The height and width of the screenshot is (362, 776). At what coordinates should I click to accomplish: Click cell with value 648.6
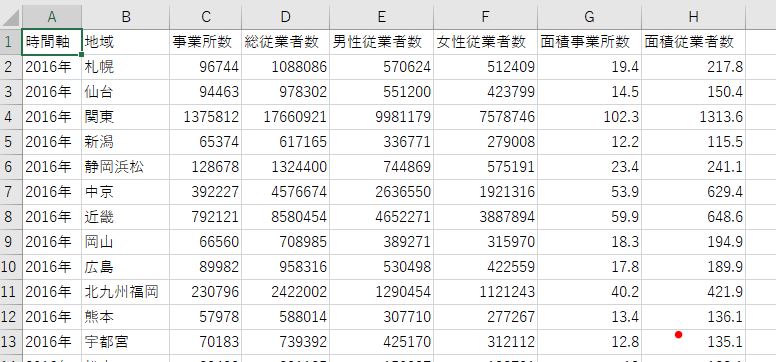click(x=693, y=217)
